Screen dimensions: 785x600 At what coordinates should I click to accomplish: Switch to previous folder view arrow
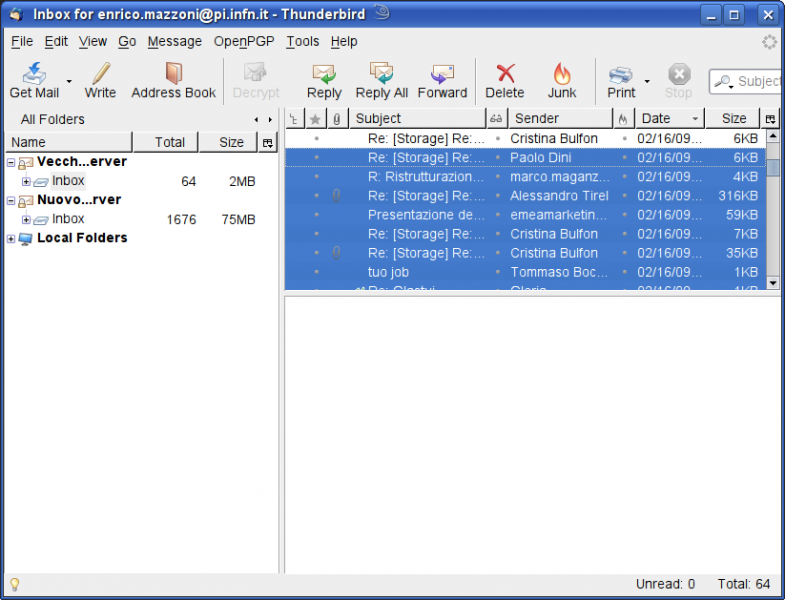[256, 120]
